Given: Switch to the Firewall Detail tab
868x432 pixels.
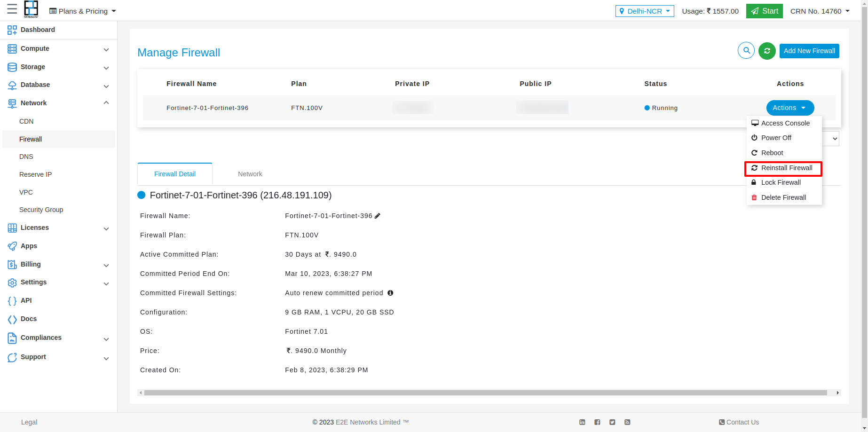Looking at the screenshot, I should 175,174.
